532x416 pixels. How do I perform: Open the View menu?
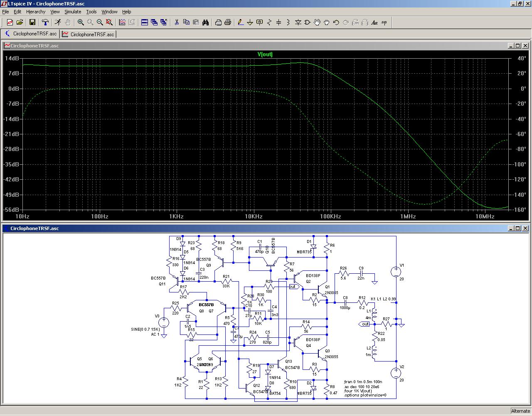click(x=55, y=12)
